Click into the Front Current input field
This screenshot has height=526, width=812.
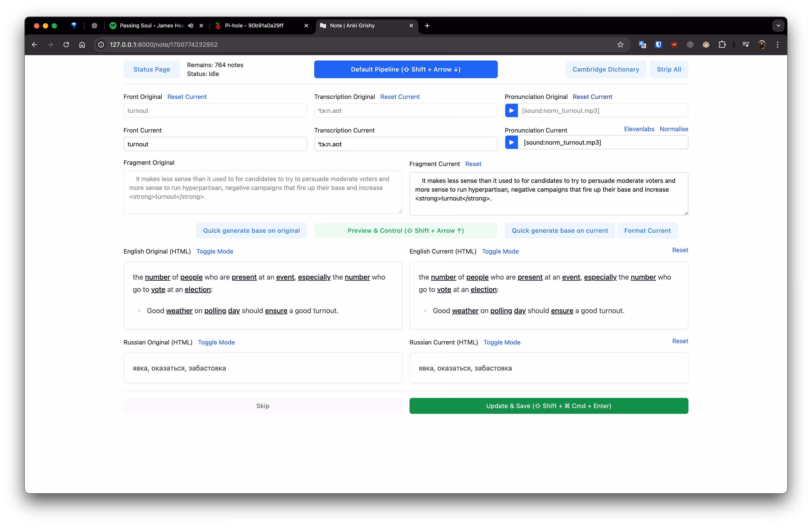215,144
